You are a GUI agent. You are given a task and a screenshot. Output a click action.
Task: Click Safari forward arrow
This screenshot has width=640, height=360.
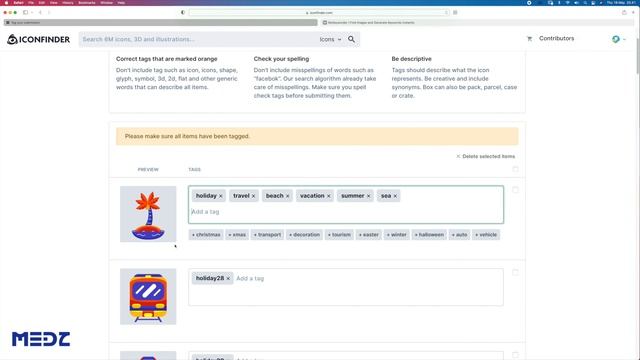pyautogui.click(x=49, y=12)
